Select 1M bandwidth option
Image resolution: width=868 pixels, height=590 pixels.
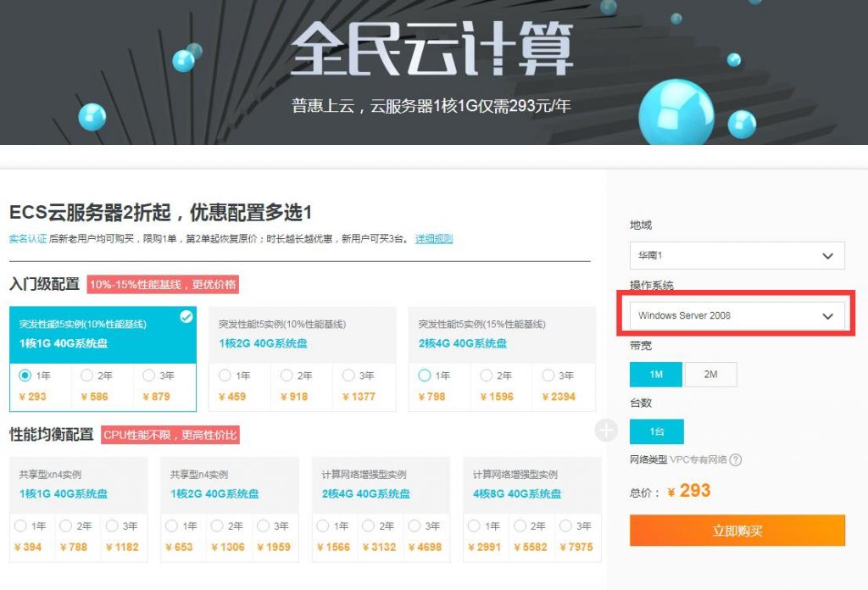(x=656, y=374)
